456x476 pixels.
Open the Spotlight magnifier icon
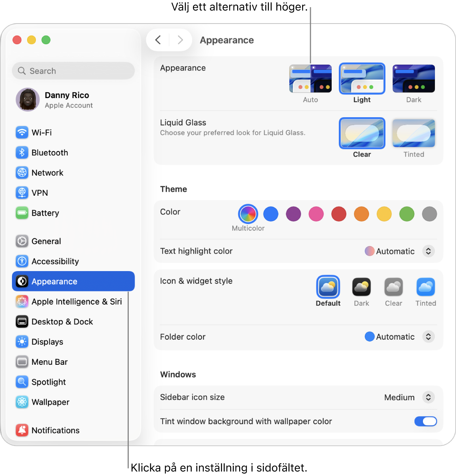[x=22, y=382]
